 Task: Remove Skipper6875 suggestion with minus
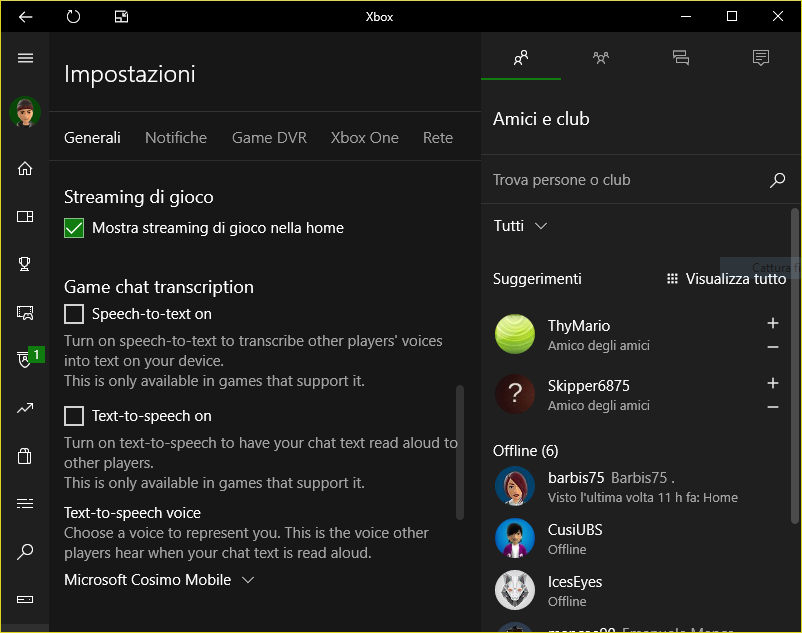click(773, 407)
